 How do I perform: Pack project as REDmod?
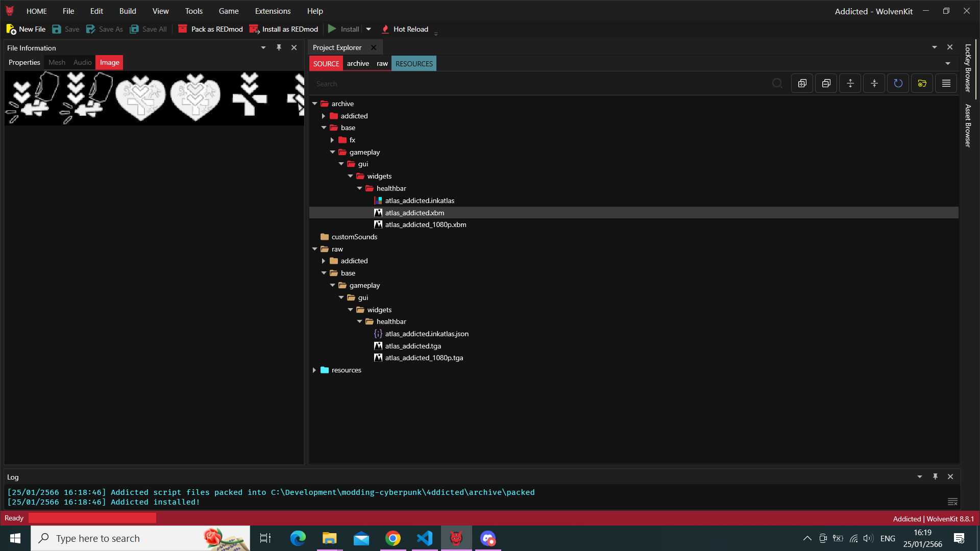pyautogui.click(x=210, y=29)
